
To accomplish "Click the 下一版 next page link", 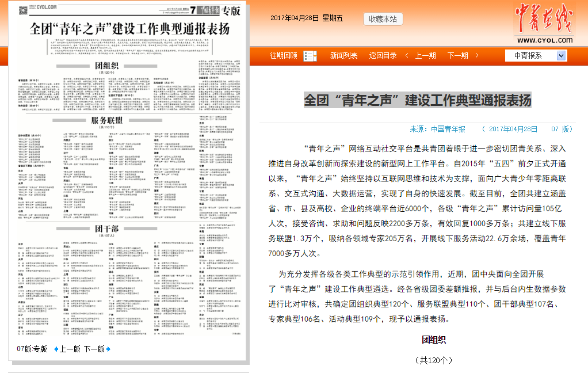I will pos(94,349).
